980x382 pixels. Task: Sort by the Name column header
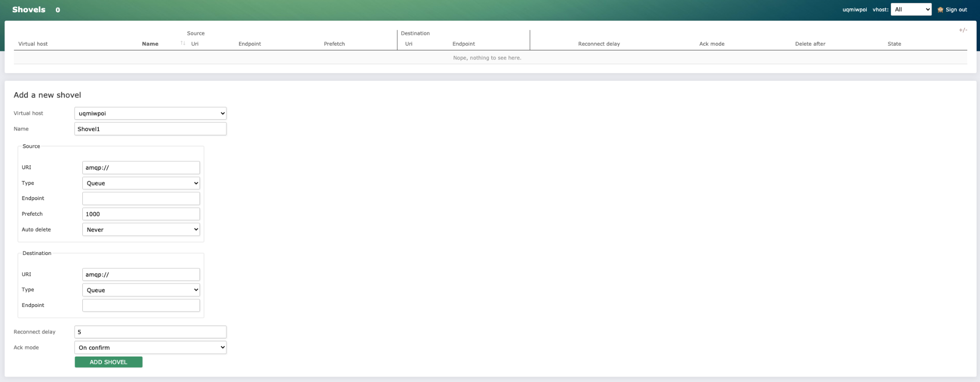pyautogui.click(x=150, y=44)
